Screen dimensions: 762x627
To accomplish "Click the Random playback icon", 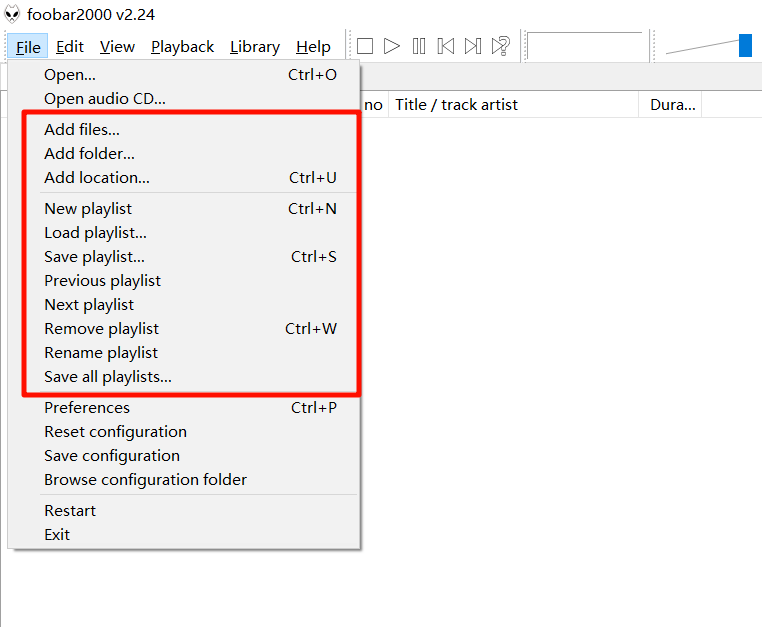I will (501, 46).
